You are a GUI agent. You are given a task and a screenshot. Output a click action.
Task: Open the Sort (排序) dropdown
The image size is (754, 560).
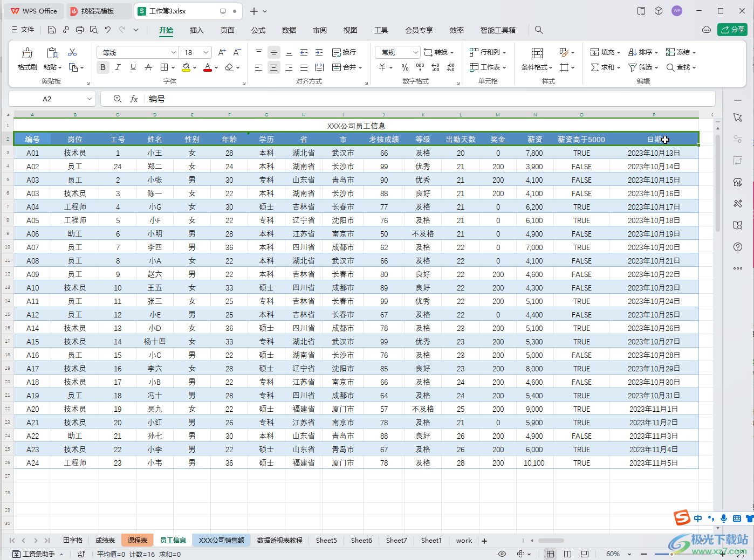click(x=643, y=52)
